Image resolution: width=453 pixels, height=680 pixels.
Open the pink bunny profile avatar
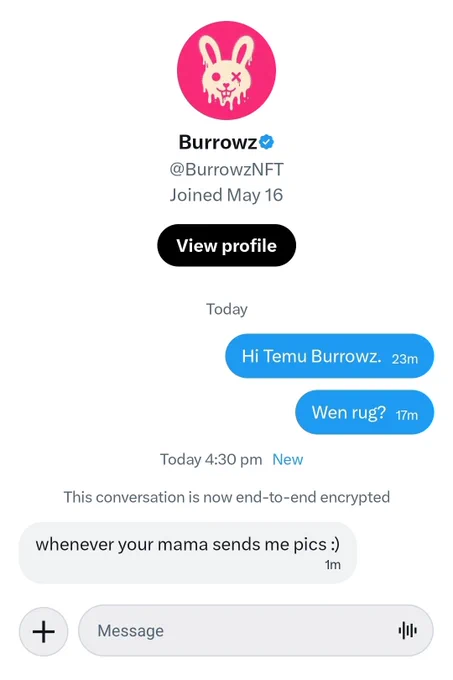coord(226,70)
